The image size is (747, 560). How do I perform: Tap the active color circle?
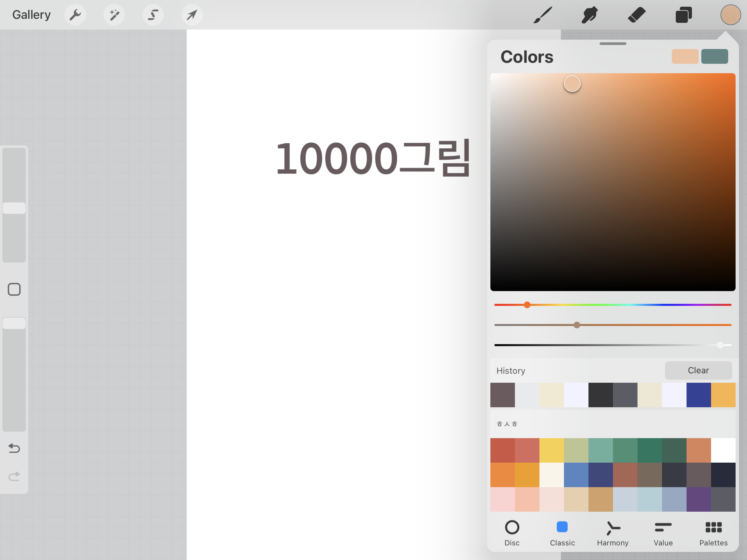coord(731,15)
